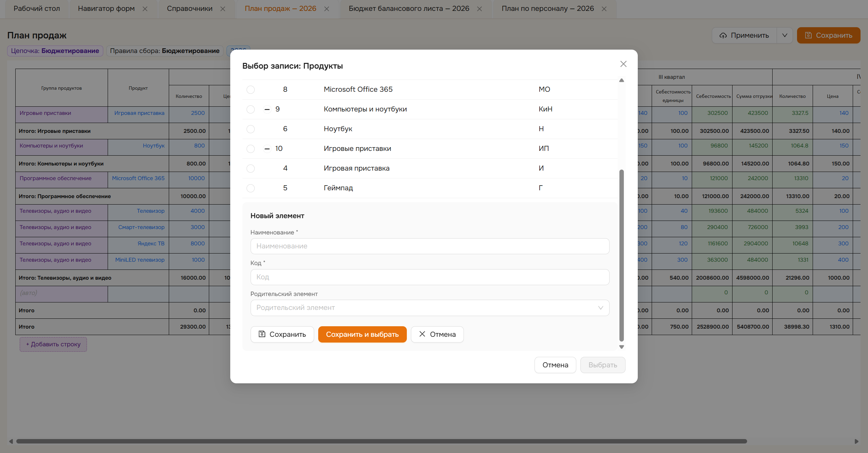Select radio button for Игровые приставки group

[x=251, y=149]
